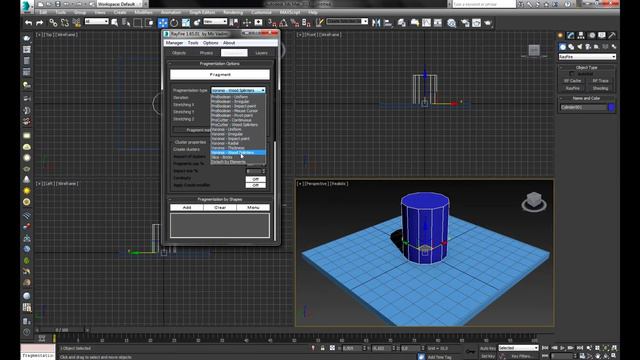Click the Redo arrow in main toolbar
Image resolution: width=640 pixels, height=360 pixels.
click(40, 23)
